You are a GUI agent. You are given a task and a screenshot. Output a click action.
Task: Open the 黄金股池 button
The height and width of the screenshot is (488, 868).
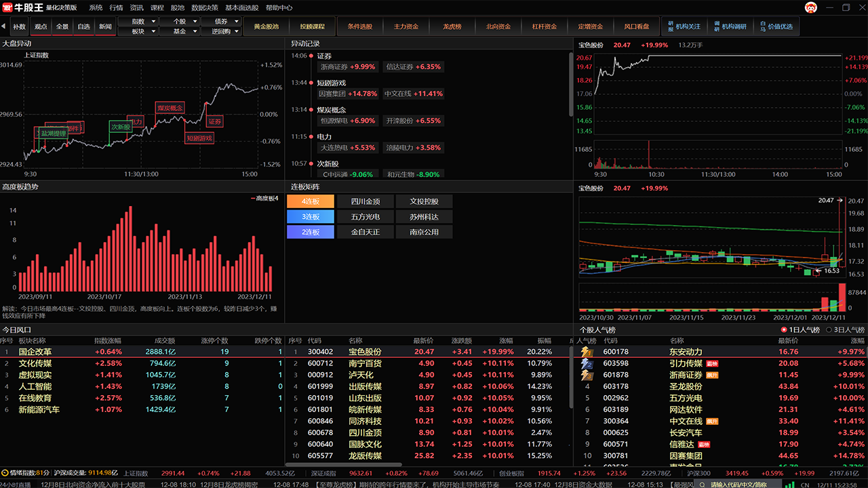(266, 26)
